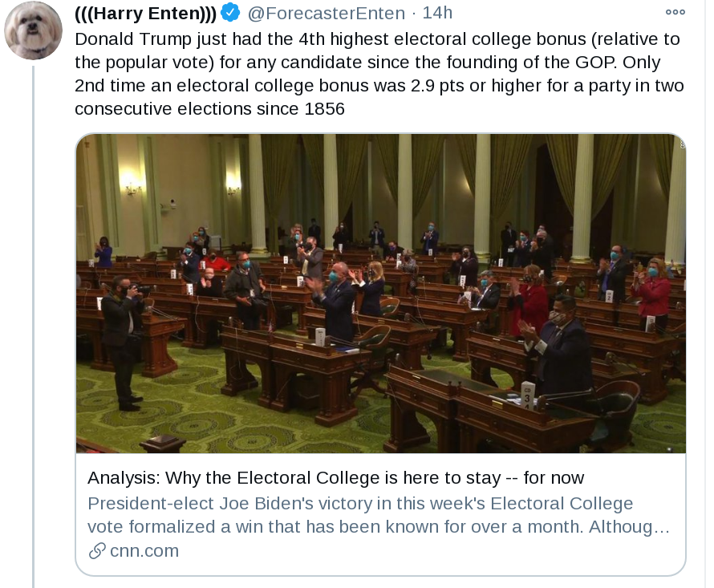Screen dimensions: 714x588
Task: Click the thread connector line below avatar
Action: (x=33, y=326)
